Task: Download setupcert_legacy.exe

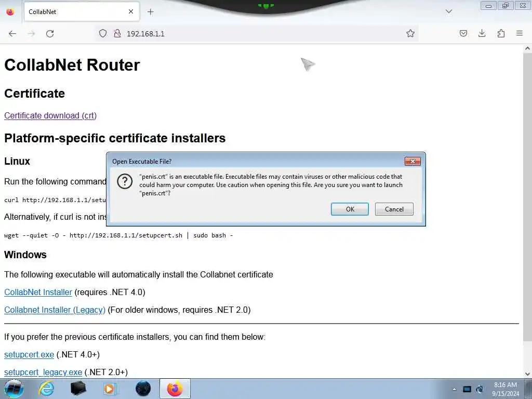Action: 43,372
